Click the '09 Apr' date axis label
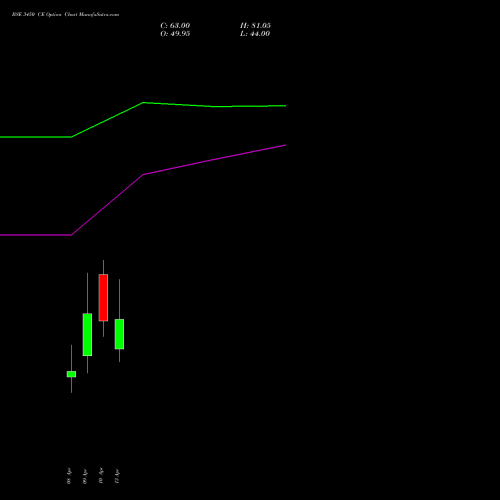The width and height of the screenshot is (500, 500). (x=85, y=476)
